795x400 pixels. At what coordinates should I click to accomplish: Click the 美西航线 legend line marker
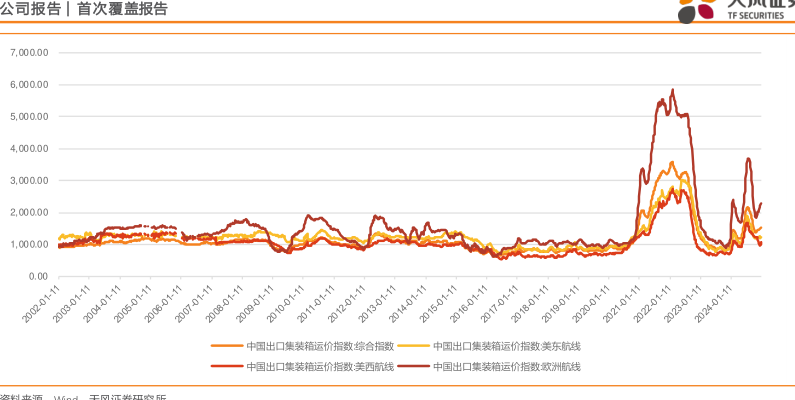(x=228, y=366)
